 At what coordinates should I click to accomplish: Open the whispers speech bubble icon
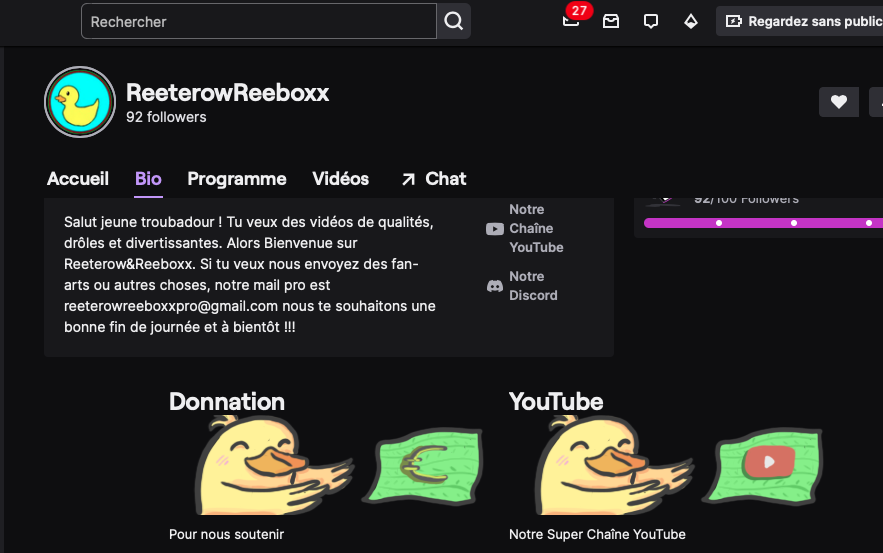651,21
